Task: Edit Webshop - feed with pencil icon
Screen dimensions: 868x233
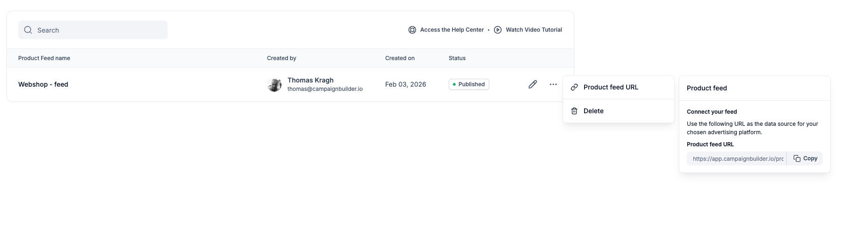Action: pos(533,84)
